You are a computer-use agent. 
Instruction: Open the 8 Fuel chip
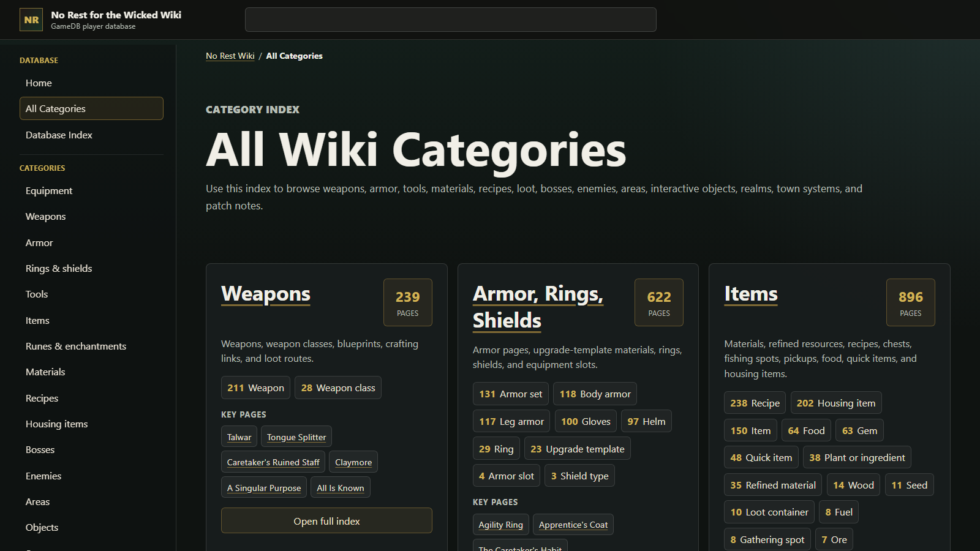click(839, 512)
